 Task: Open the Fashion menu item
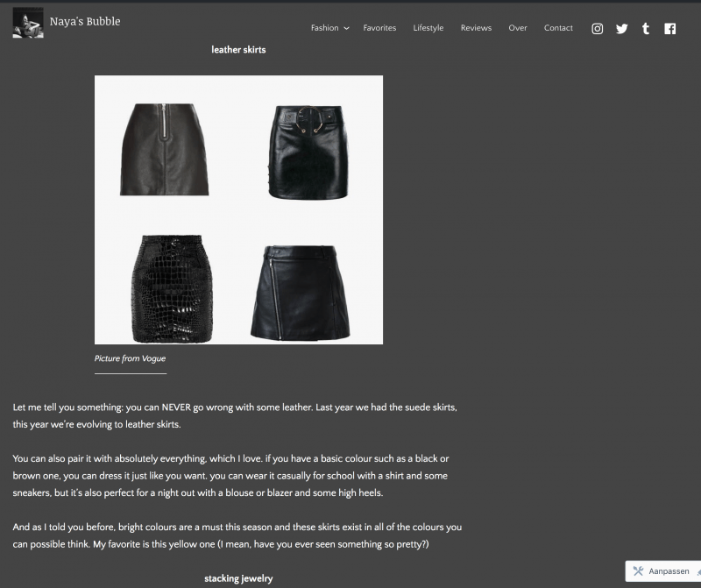coord(324,28)
